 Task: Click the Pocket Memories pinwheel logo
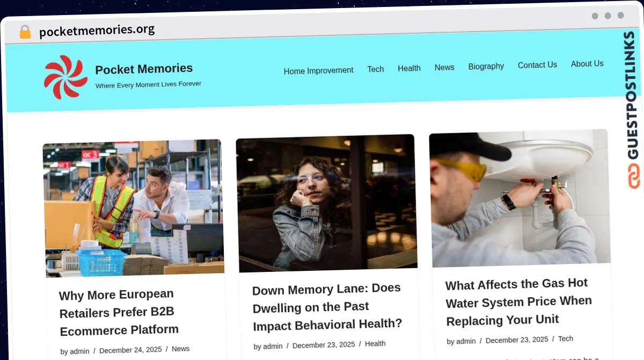click(65, 77)
